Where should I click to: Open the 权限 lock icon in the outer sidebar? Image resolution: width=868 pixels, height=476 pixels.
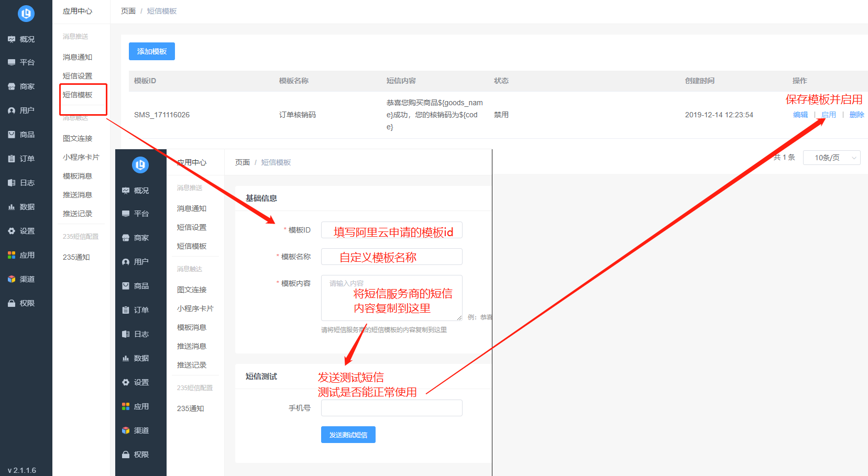point(12,303)
